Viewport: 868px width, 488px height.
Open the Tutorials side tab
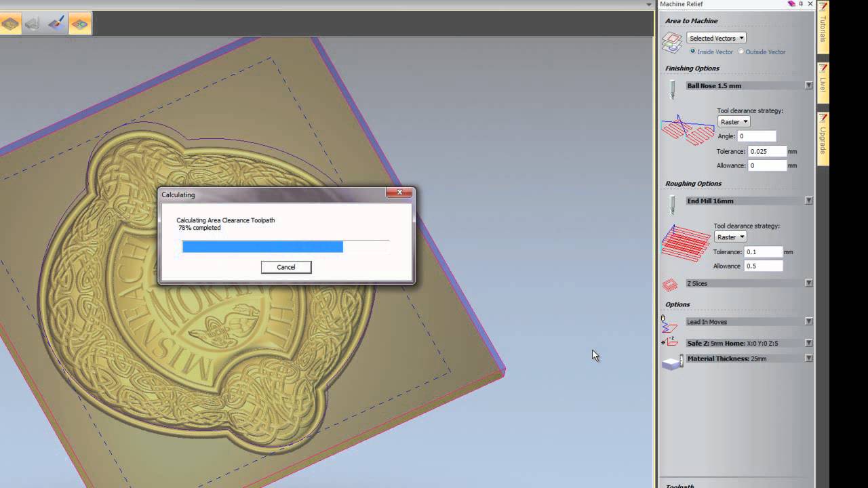coord(823,27)
